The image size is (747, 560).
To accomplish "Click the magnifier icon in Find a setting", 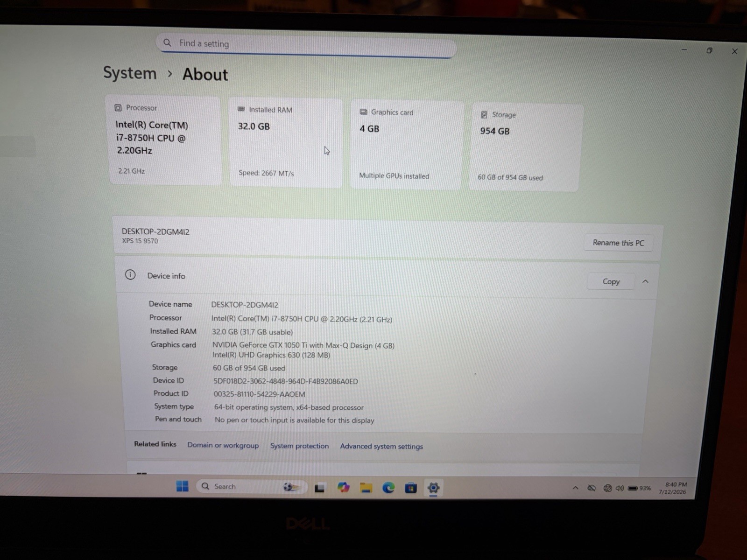I will (167, 42).
